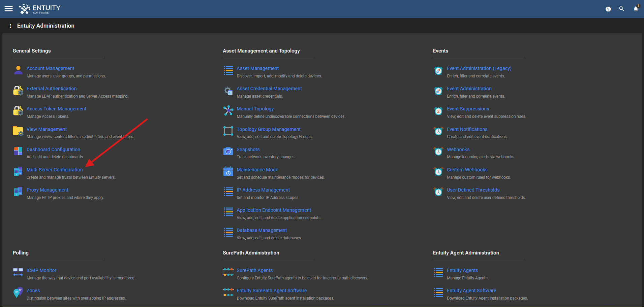Click the Custom Webhooks alarm clock icon
644x307 pixels.
coord(438,172)
